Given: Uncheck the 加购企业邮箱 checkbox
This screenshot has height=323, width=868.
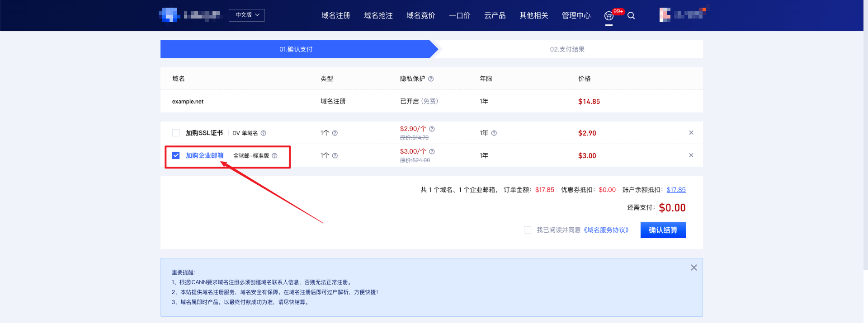Looking at the screenshot, I should point(176,155).
